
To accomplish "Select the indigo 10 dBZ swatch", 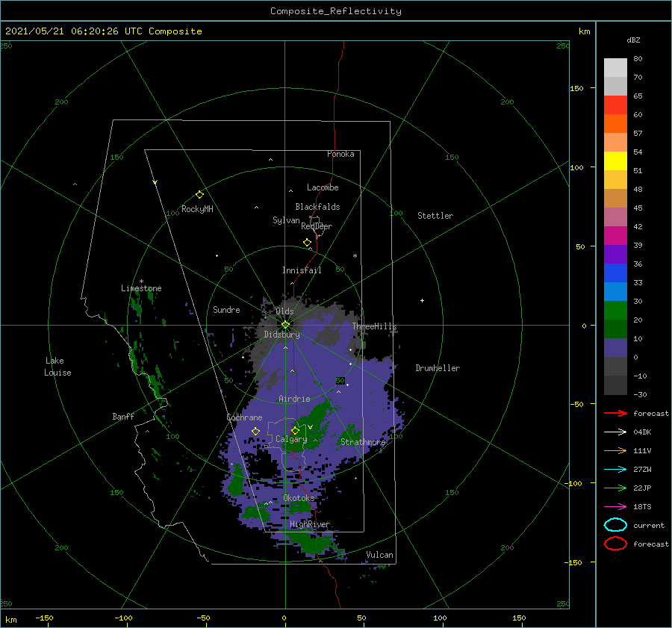I will click(x=615, y=348).
